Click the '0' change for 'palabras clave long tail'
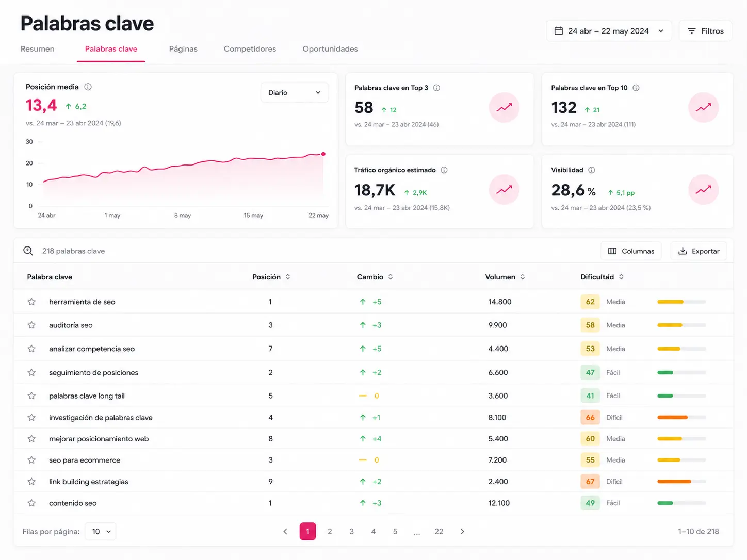Viewport: 747px width, 560px height. pos(377,396)
